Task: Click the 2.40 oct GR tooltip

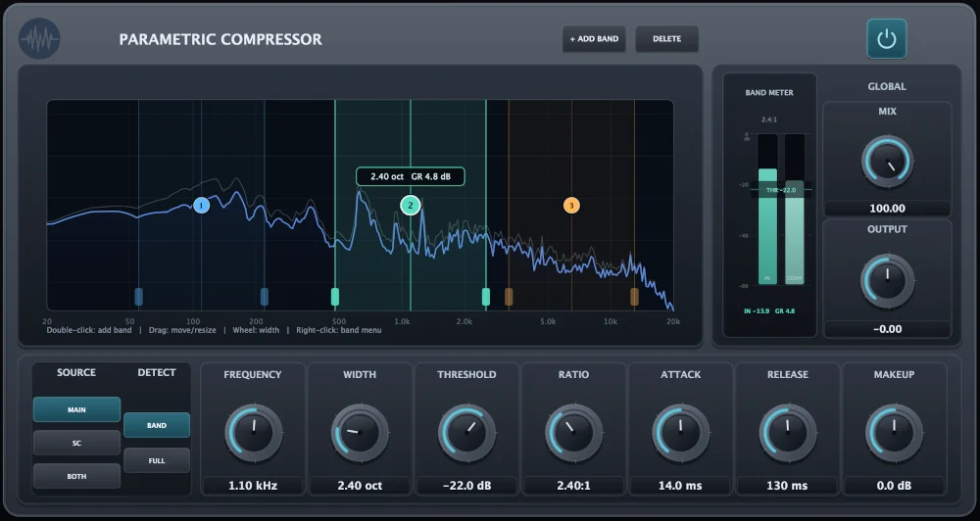Action: pyautogui.click(x=411, y=176)
